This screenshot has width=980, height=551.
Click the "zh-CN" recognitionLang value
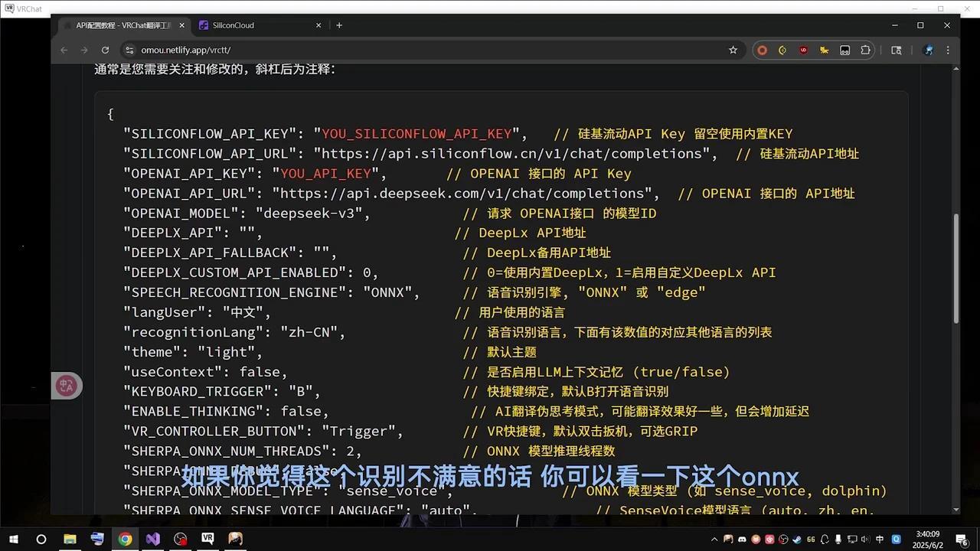[x=309, y=333]
